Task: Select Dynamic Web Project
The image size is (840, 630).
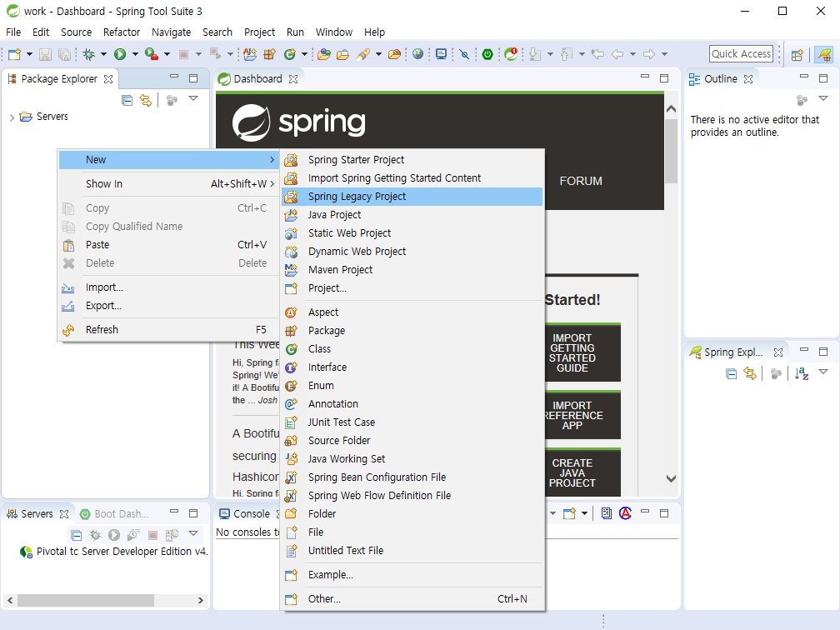Action: [x=412, y=252]
